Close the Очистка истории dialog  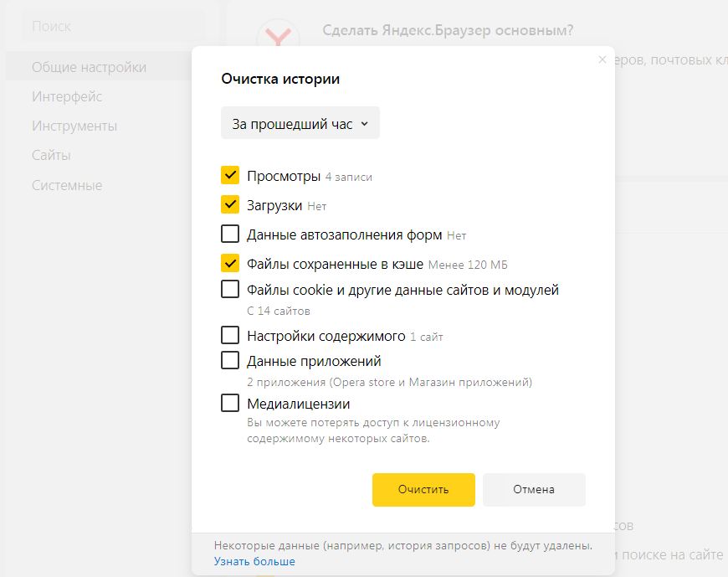[x=602, y=59]
